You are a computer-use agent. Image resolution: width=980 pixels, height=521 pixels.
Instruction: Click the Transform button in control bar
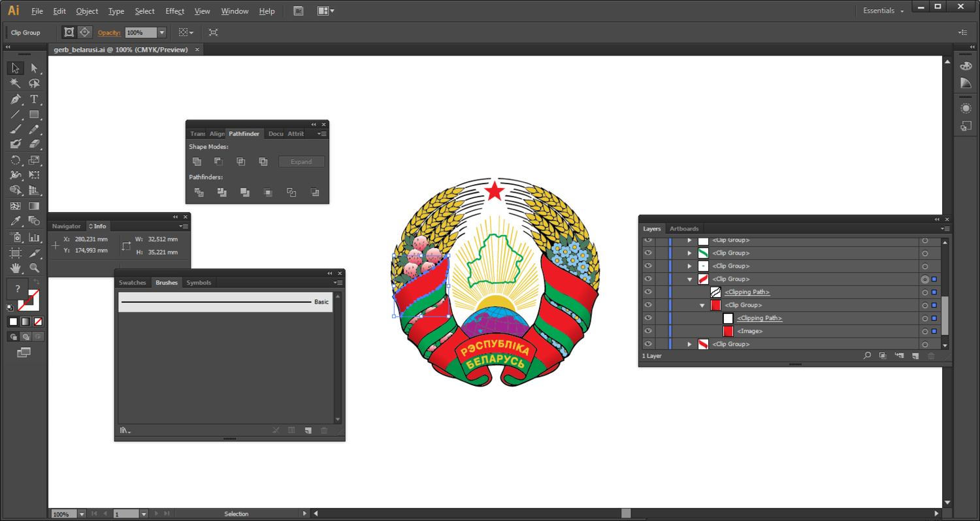(x=213, y=32)
